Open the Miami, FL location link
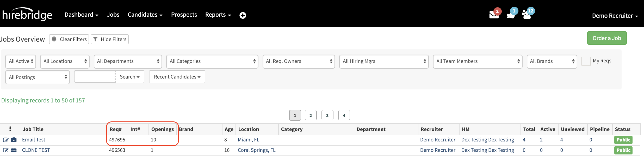 (x=249, y=140)
